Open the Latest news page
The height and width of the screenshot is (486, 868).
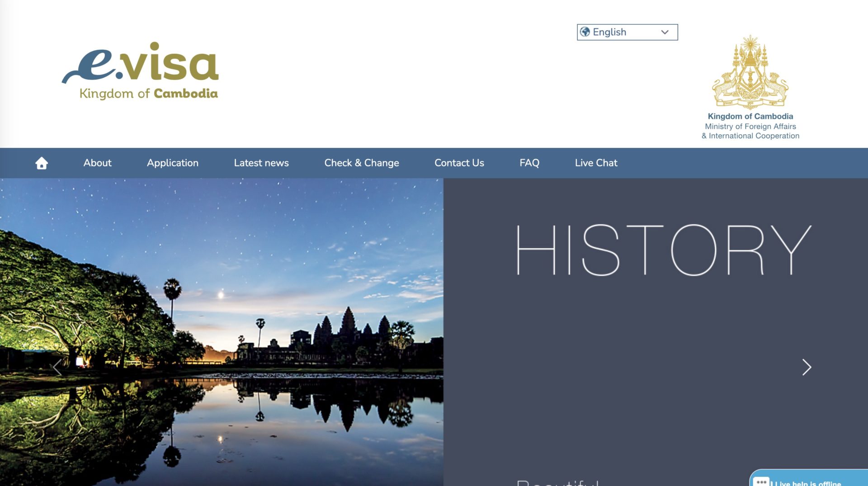pyautogui.click(x=261, y=163)
